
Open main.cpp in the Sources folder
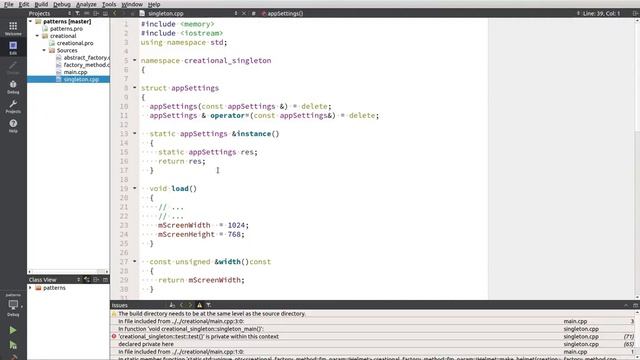click(x=75, y=72)
